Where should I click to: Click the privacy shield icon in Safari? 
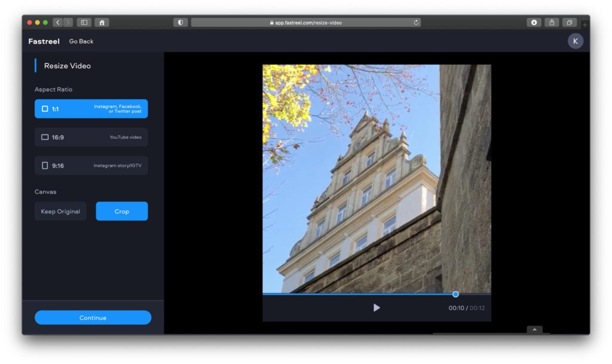pyautogui.click(x=179, y=22)
